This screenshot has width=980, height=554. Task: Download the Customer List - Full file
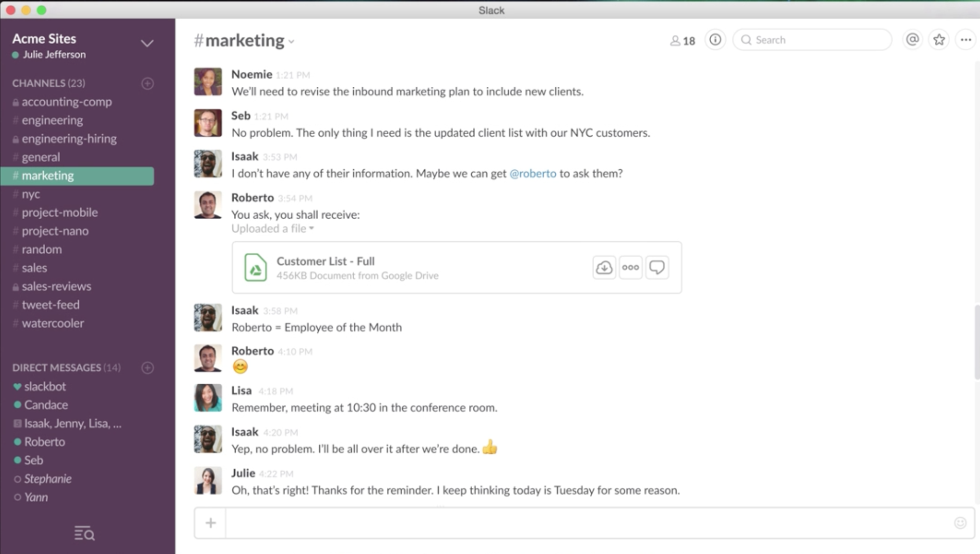coord(604,267)
